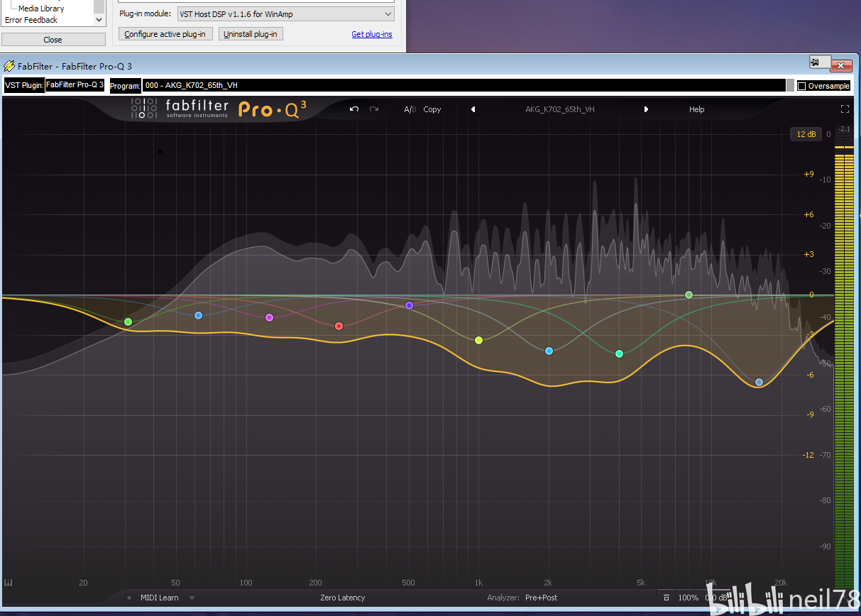Select the purple EQ band node near 125 Hz
The height and width of the screenshot is (616, 861).
click(269, 318)
